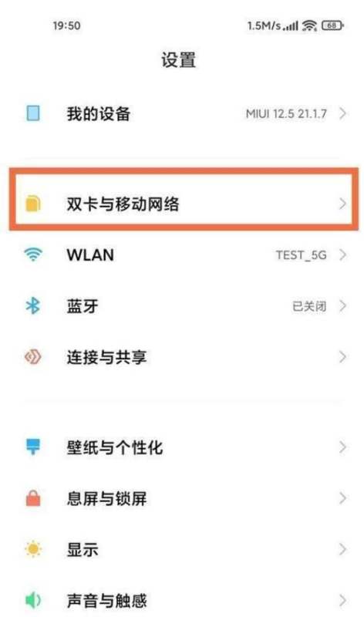
Task: Tap the yellow SIM card icon
Action: (x=33, y=204)
